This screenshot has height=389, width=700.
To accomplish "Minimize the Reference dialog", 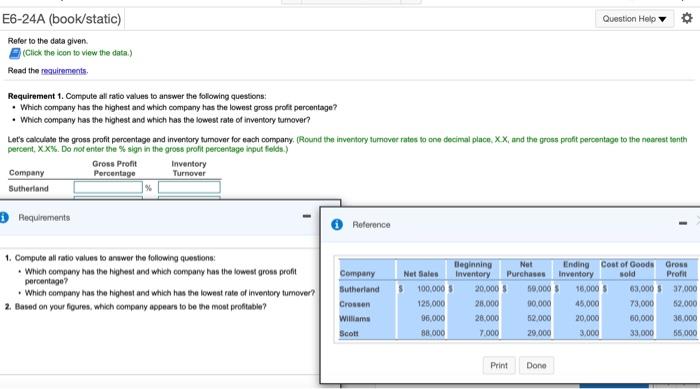I will click(x=683, y=223).
